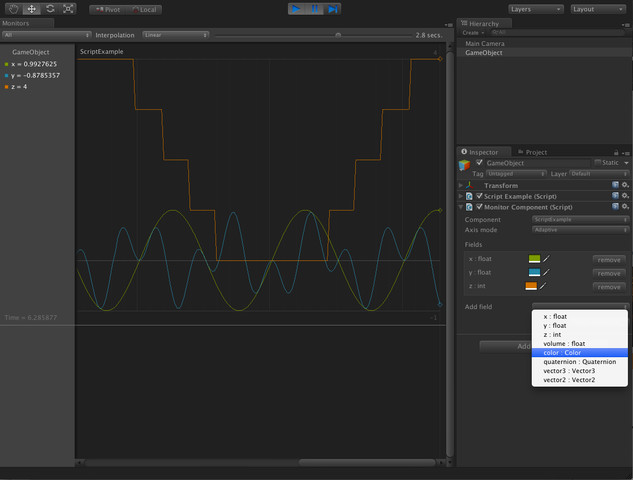Click the Hierarchy search field

(557, 32)
